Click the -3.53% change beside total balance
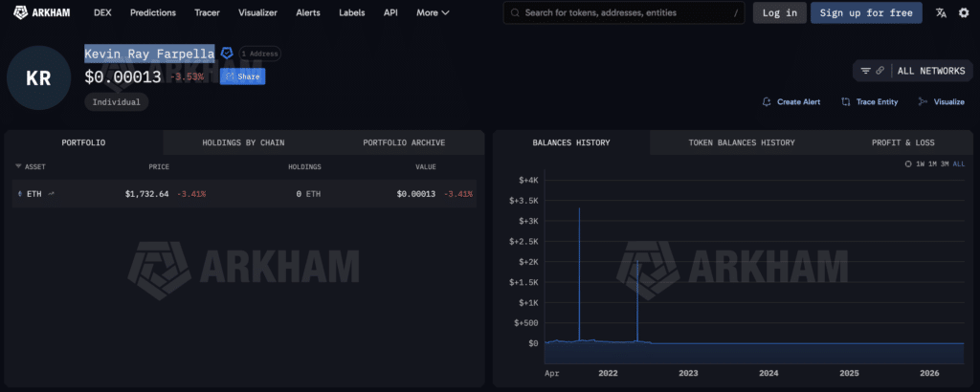The width and height of the screenshot is (980, 392). pos(187,76)
